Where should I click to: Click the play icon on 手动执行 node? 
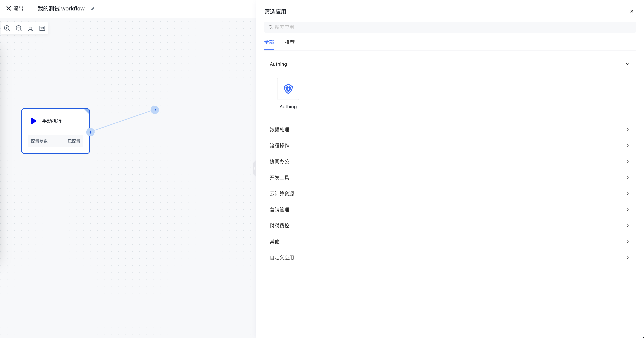click(33, 121)
